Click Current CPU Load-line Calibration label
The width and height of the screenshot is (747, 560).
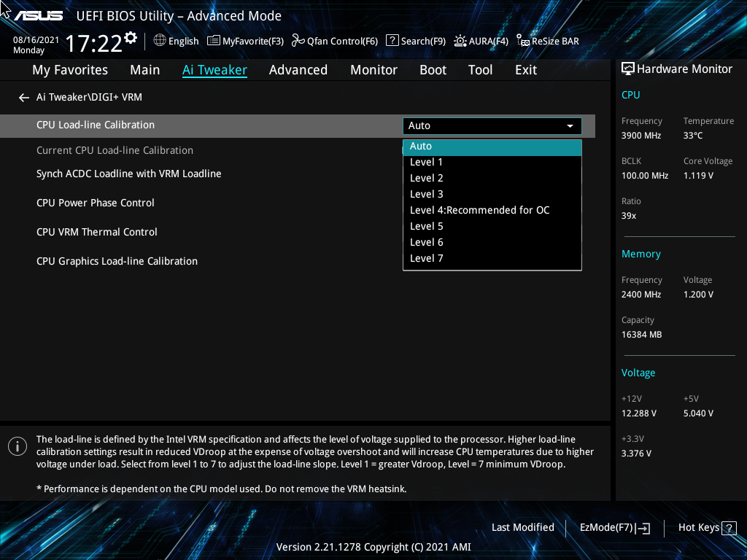115,150
